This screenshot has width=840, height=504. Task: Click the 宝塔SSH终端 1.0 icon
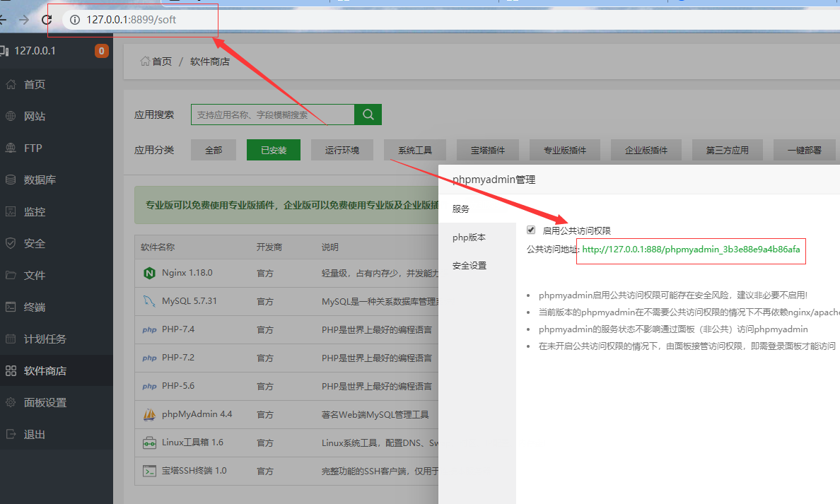149,471
